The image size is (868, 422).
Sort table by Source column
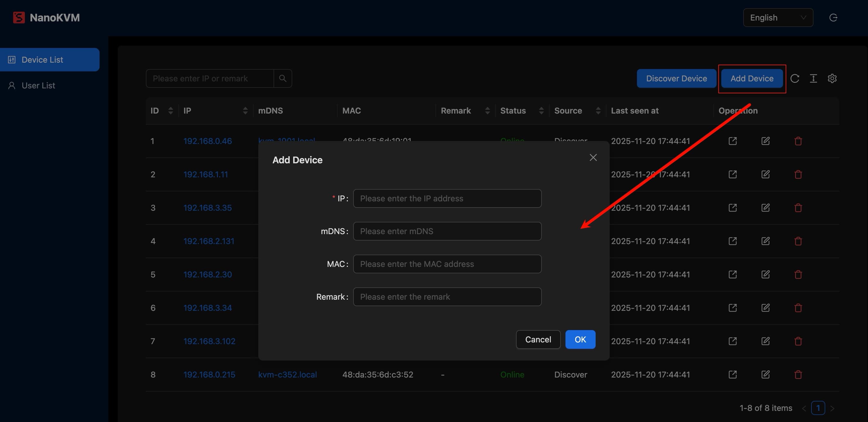tap(598, 111)
